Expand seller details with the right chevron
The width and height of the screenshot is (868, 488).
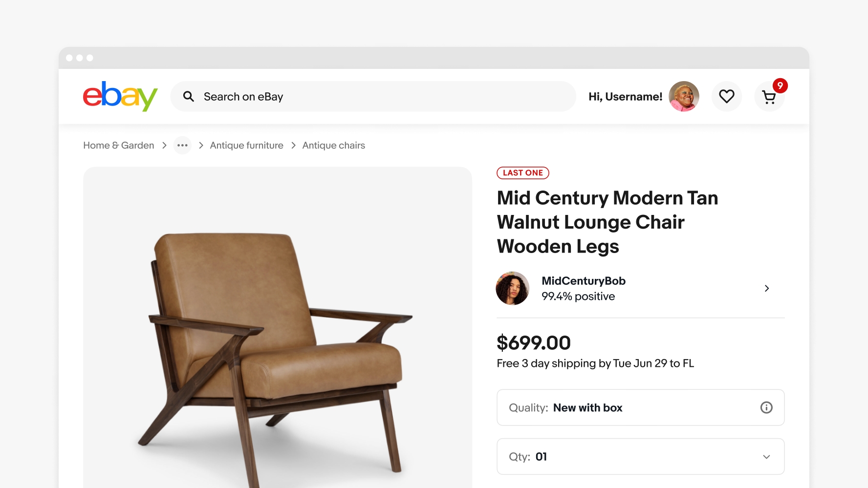coord(767,288)
